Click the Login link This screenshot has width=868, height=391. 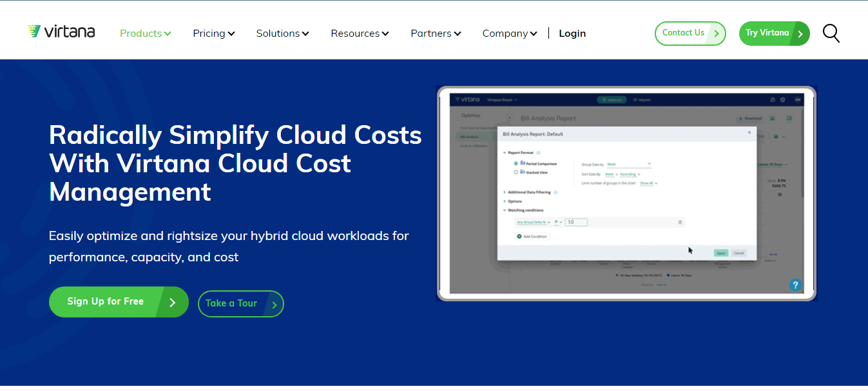pyautogui.click(x=572, y=34)
